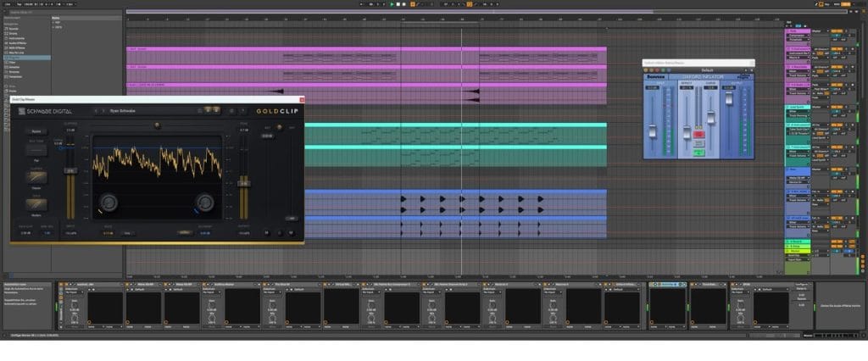Select MIDI Effects in the browser categories
The width and height of the screenshot is (868, 361).
[15, 47]
